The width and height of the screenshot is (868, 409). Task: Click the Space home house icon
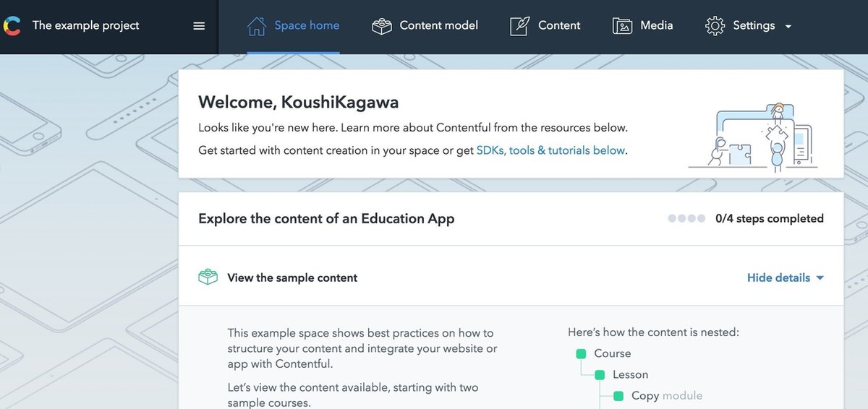(x=257, y=26)
